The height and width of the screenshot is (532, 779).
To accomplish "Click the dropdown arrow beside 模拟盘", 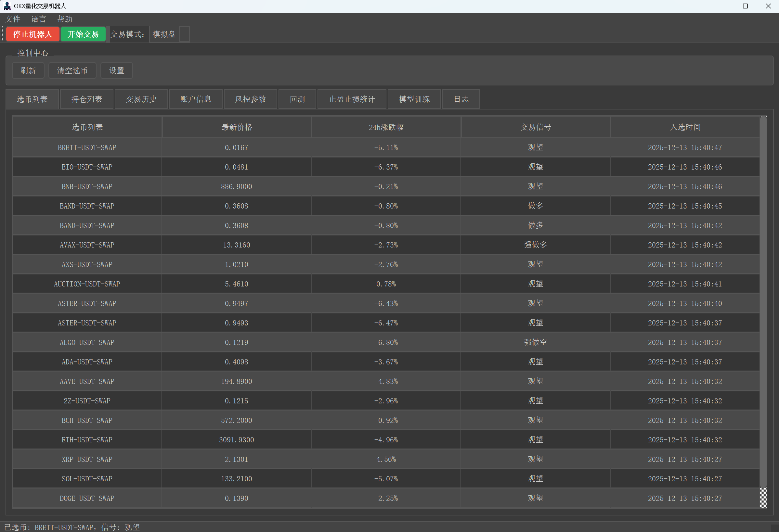I will pyautogui.click(x=184, y=34).
